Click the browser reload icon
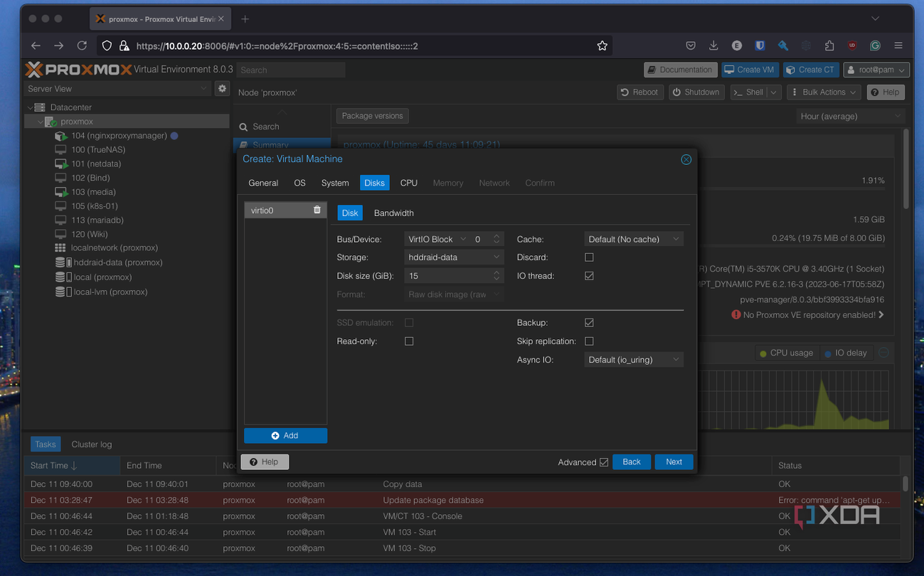The height and width of the screenshot is (576, 924). [x=82, y=46]
